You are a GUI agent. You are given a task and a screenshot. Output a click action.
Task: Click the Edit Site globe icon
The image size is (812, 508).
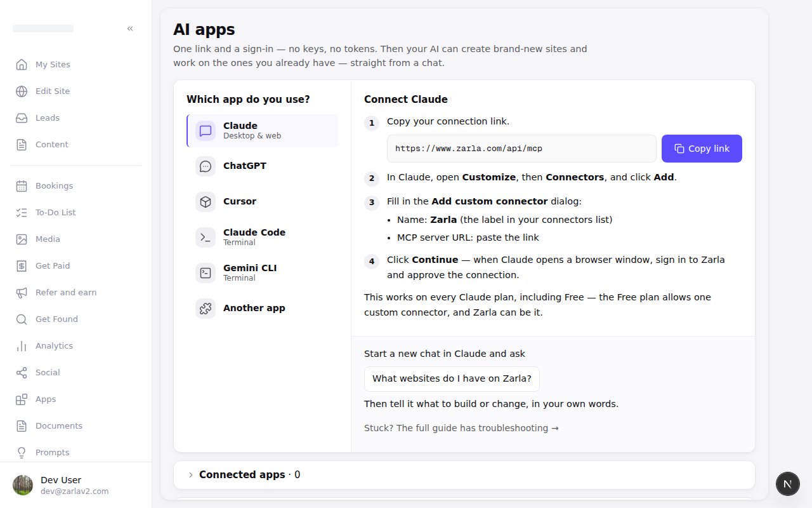(22, 91)
